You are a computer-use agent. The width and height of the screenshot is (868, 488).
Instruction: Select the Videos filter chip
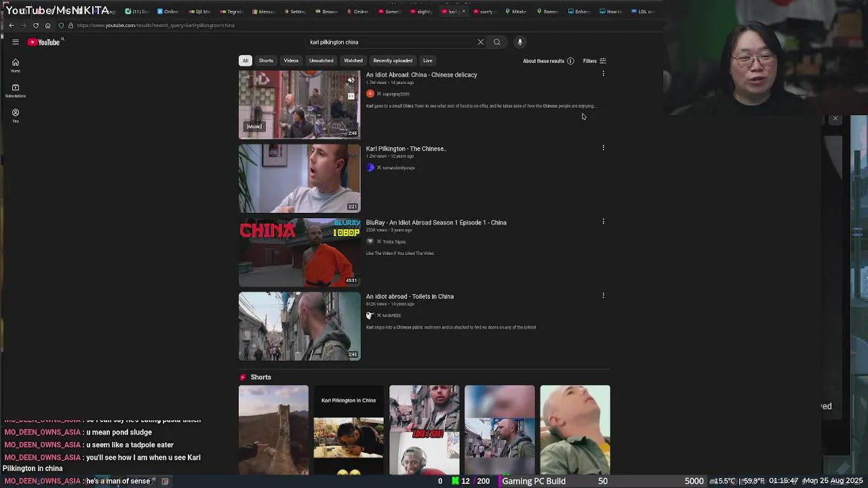click(x=291, y=60)
